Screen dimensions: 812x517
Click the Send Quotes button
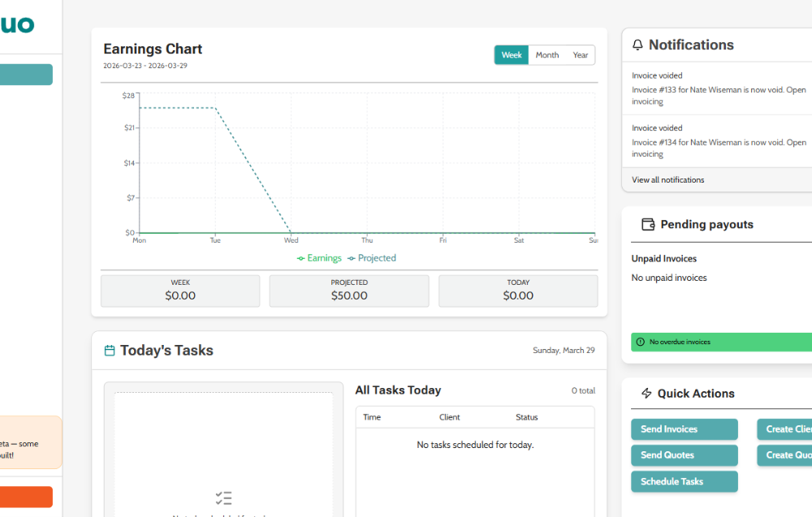click(x=684, y=455)
